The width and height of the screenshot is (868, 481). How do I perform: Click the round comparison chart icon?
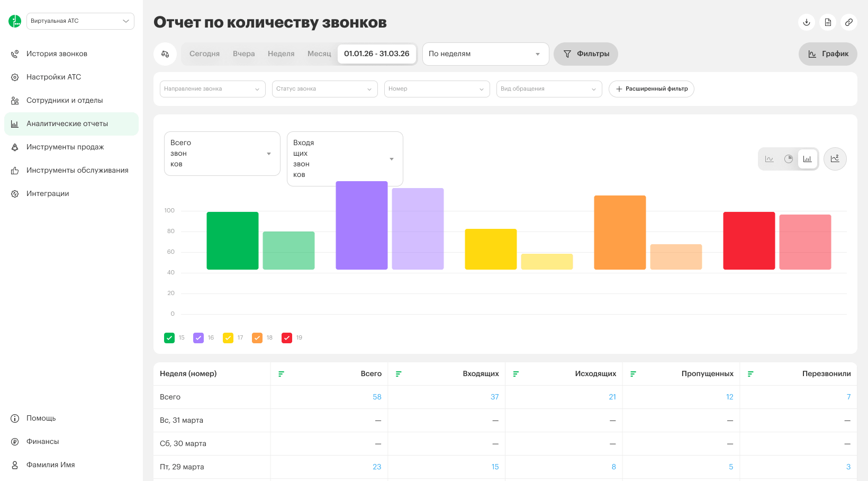[835, 159]
